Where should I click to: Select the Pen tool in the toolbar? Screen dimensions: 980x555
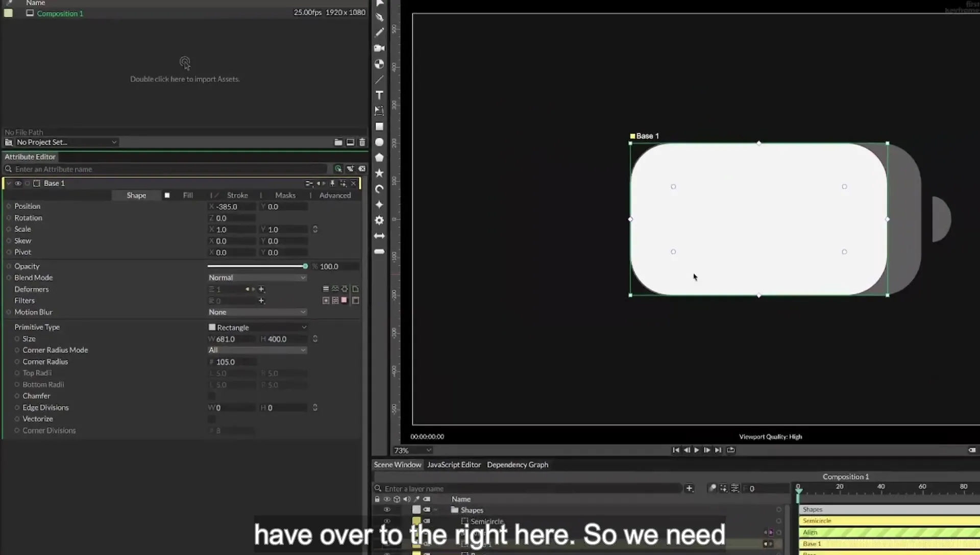pos(379,17)
